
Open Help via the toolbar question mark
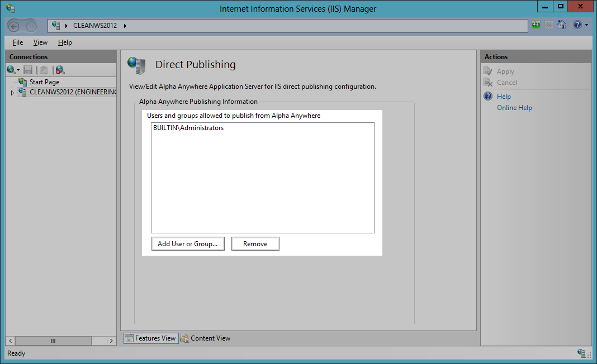click(x=577, y=25)
